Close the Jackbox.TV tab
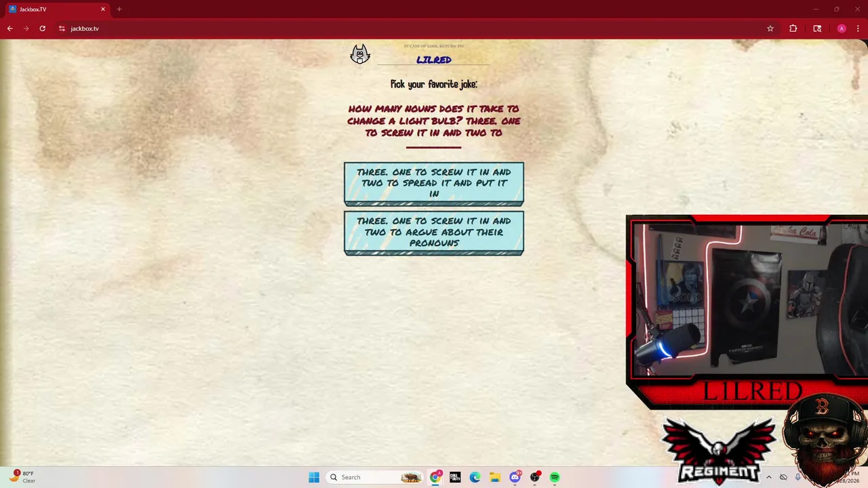The image size is (868, 488). click(103, 9)
